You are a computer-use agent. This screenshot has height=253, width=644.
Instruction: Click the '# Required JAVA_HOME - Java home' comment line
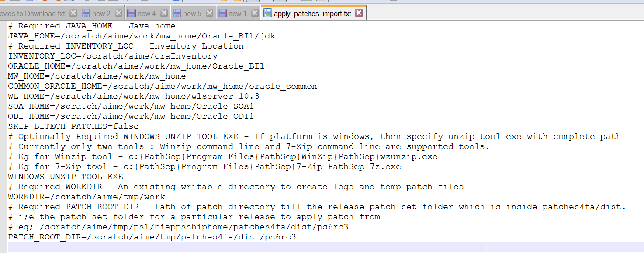click(92, 26)
